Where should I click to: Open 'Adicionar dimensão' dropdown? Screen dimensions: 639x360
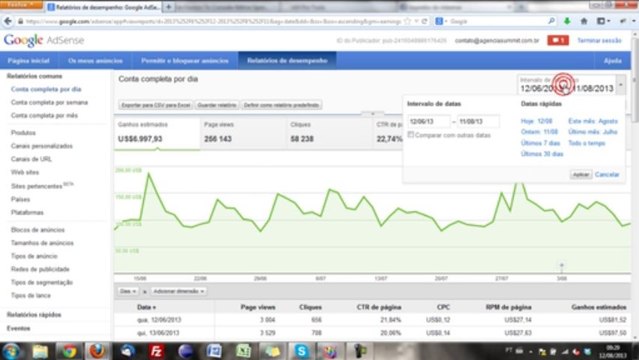[x=178, y=292]
